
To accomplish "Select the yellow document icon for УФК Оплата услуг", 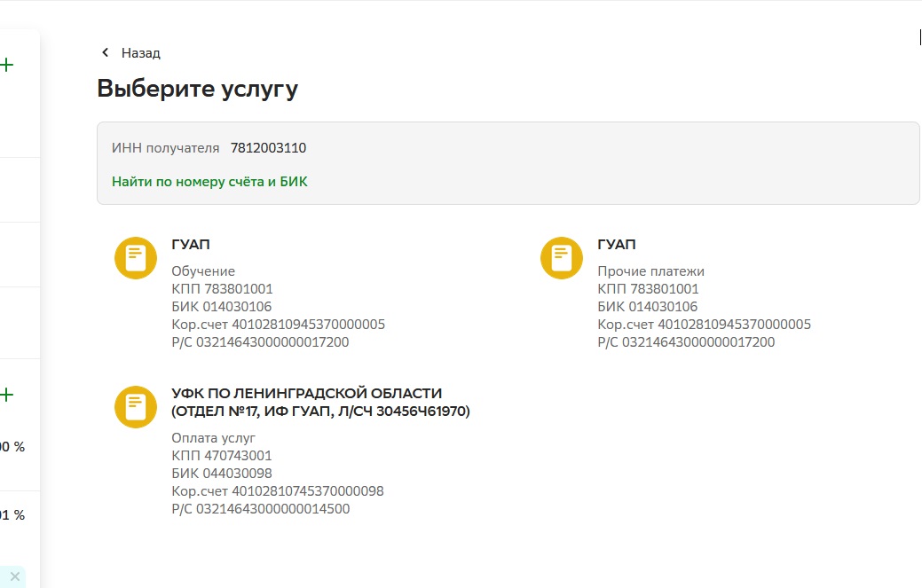I will point(136,407).
